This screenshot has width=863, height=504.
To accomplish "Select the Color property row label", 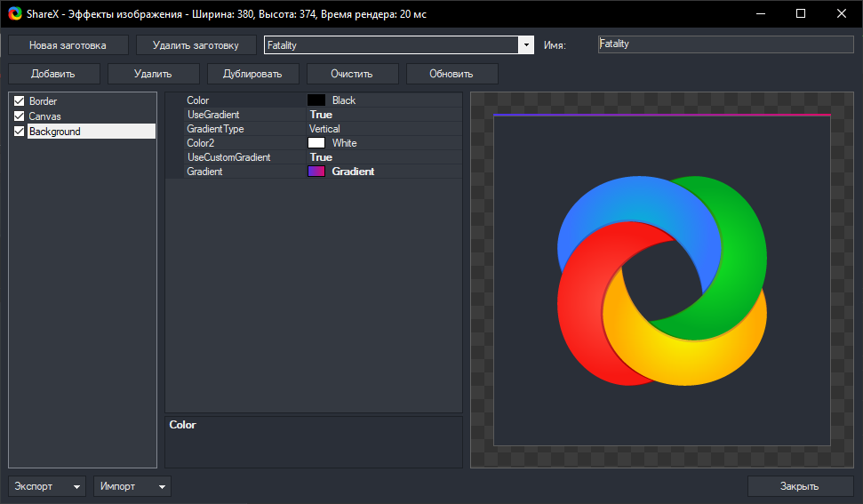I will [x=197, y=100].
